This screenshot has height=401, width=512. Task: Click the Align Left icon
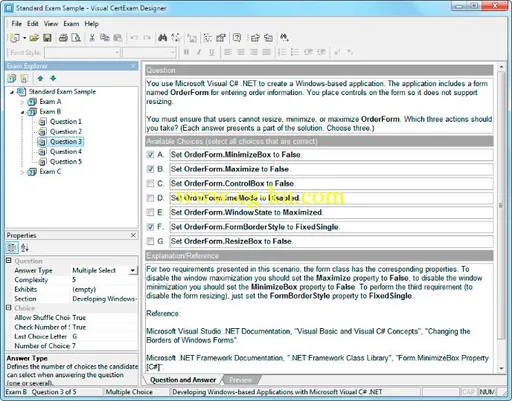(228, 52)
